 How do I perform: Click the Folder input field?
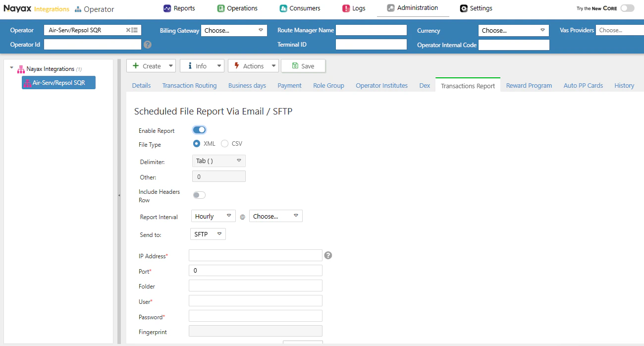tap(256, 286)
